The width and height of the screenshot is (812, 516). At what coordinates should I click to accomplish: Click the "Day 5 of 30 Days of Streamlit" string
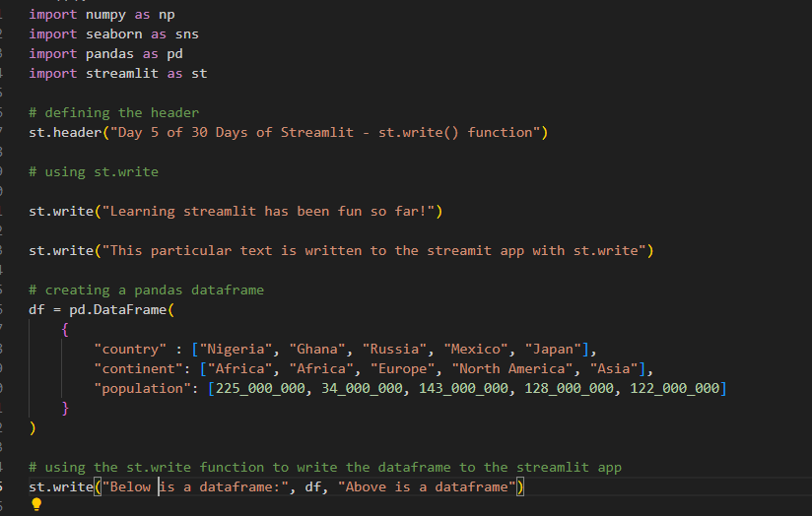click(325, 133)
